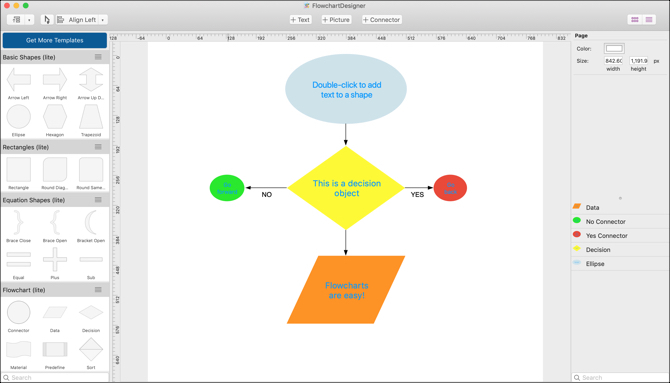The height and width of the screenshot is (383, 670).
Task: Open the Align Left dropdown arrow
Action: 103,20
